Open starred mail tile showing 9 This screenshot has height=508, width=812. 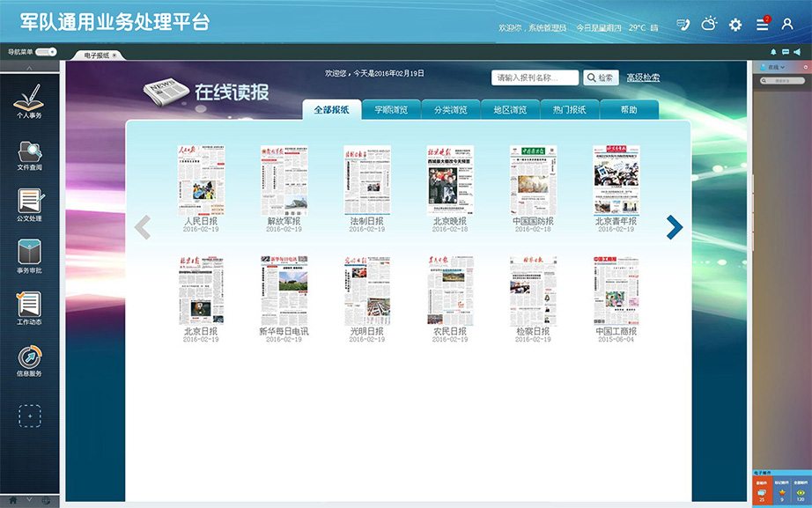click(x=782, y=490)
